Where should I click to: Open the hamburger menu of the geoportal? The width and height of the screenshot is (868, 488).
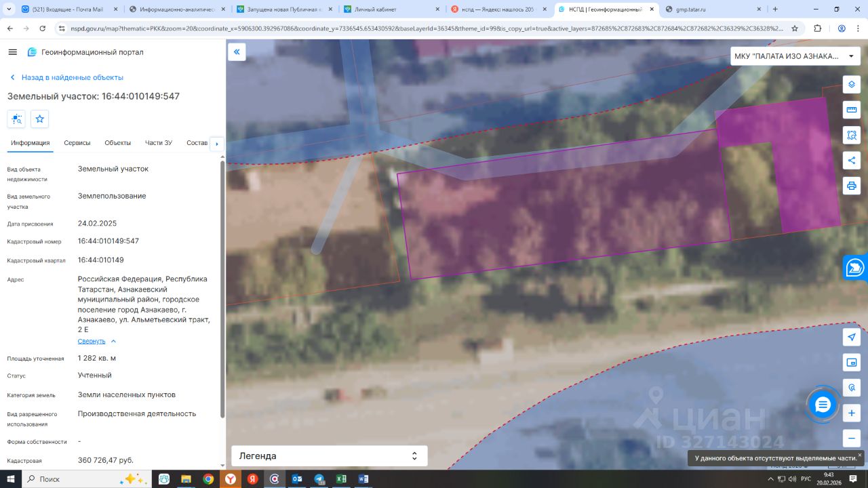pos(13,52)
